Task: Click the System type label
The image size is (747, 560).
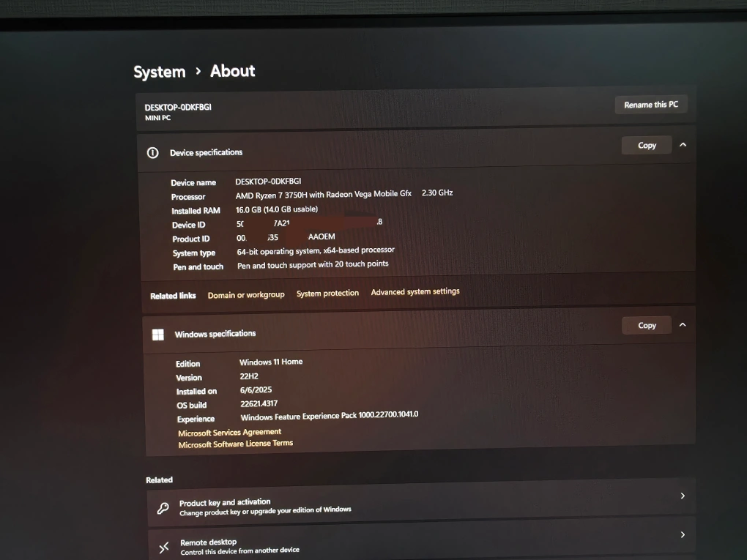Action: click(x=194, y=253)
